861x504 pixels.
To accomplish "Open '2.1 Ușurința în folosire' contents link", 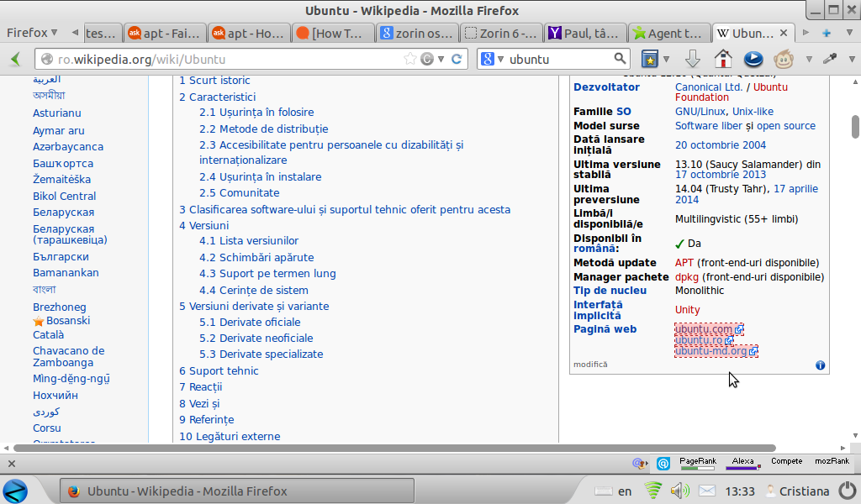I will click(x=256, y=112).
